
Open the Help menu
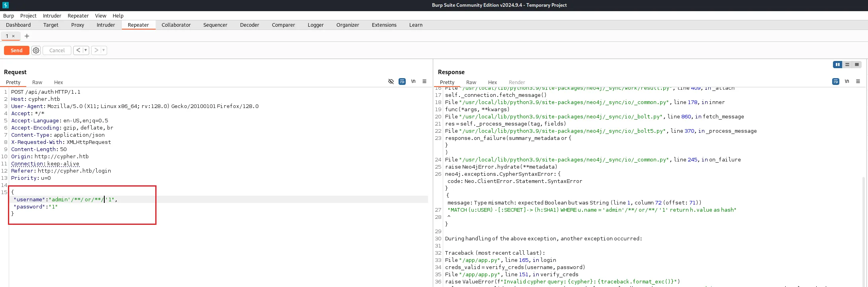pyautogui.click(x=118, y=16)
